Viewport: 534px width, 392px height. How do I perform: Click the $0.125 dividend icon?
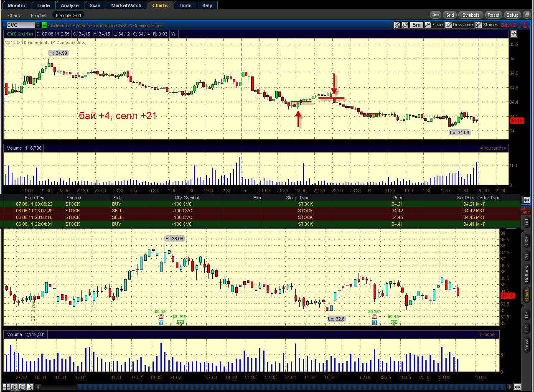pyautogui.click(x=180, y=322)
